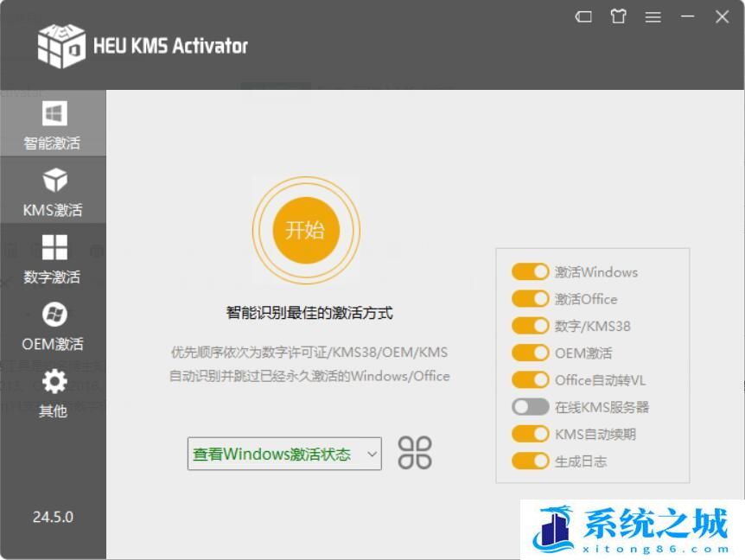The height and width of the screenshot is (560, 745).
Task: Click the 智能识别最佳的激活方式 heading
Action: click(x=309, y=313)
